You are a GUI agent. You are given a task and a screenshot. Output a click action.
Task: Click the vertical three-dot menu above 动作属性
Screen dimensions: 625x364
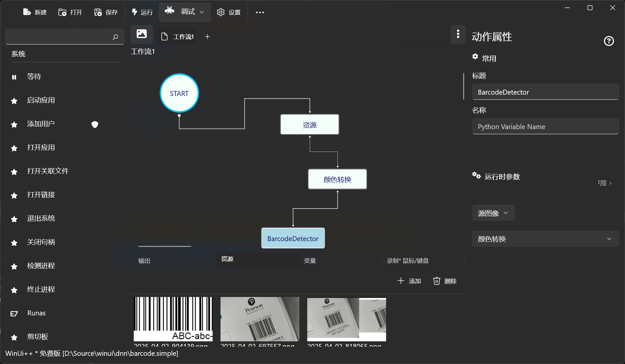click(x=458, y=34)
